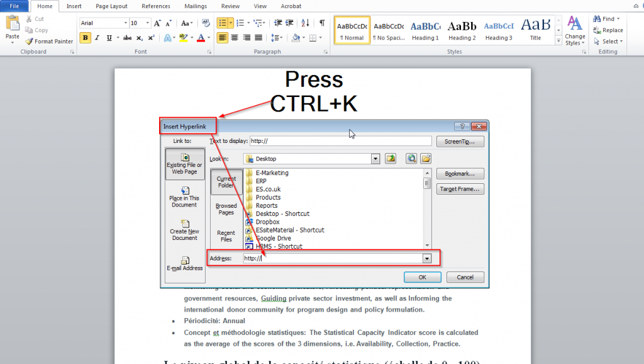Screen dimensions: 644x364
Task: Click the Increase Indent icon
Action: (x=289, y=23)
